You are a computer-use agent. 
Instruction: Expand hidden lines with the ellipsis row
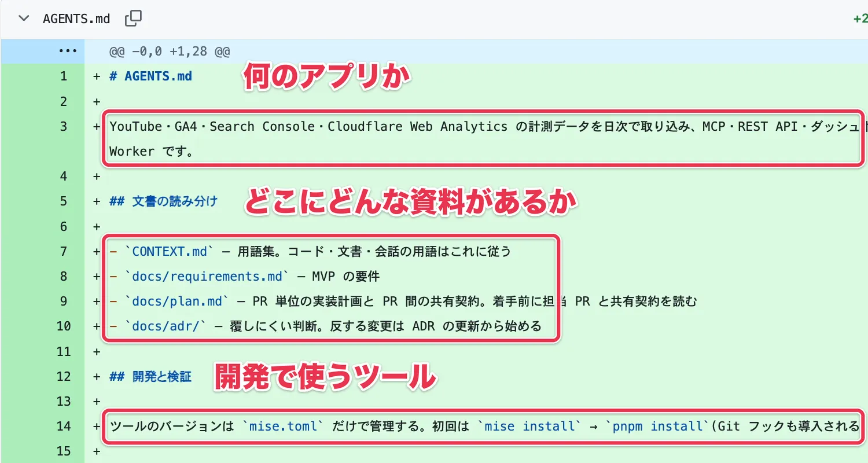[68, 52]
